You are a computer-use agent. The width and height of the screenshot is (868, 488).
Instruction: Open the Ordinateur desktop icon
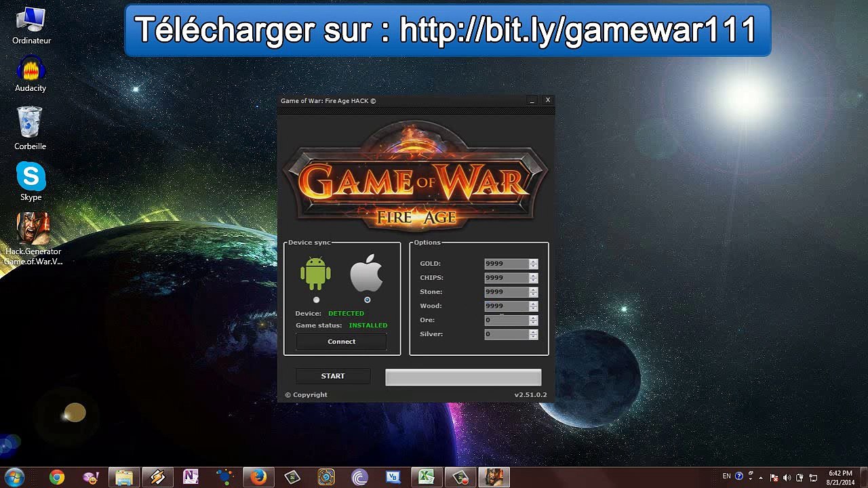[x=31, y=26]
